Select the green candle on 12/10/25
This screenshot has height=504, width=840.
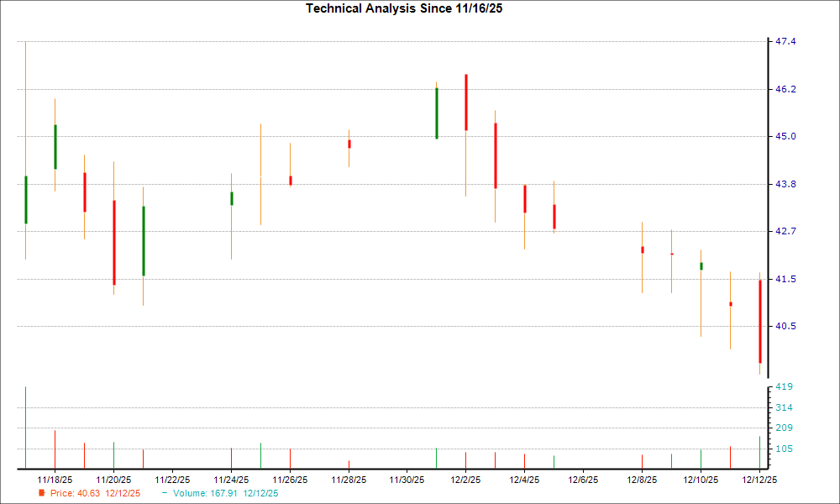pos(701,265)
